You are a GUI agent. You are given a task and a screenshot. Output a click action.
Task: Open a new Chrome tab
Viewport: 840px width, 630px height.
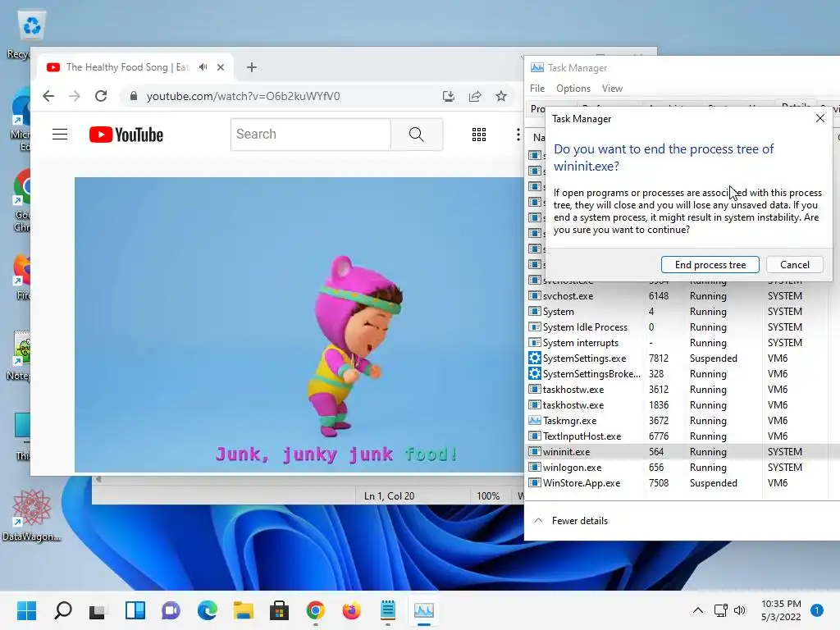click(x=252, y=67)
